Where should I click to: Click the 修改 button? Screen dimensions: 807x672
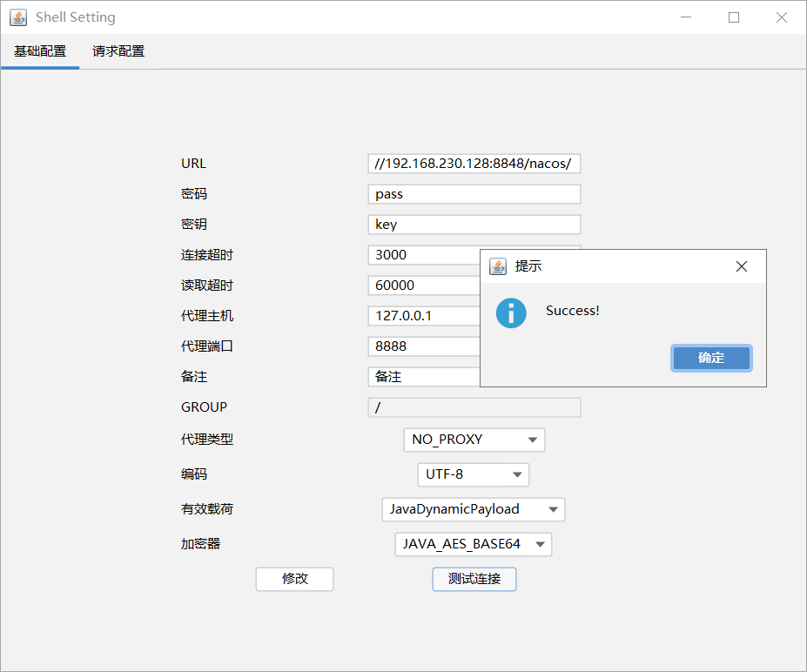tap(295, 580)
